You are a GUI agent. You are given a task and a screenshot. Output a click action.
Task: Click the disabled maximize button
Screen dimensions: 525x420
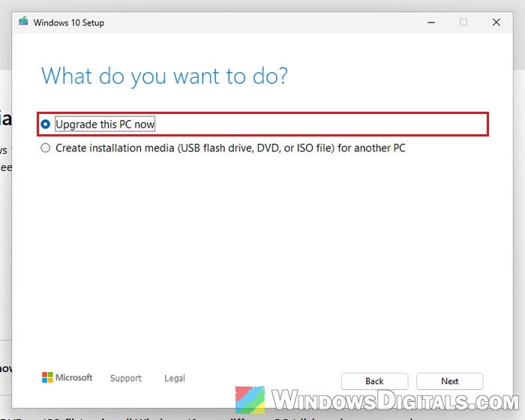463,22
